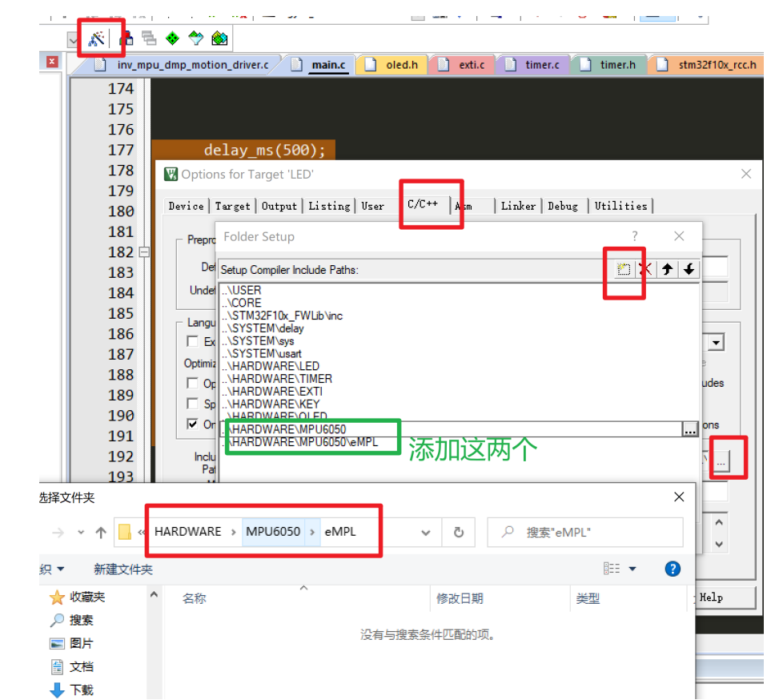Move include path down with arrow icon
Screen dimensions: 771x700
pyautogui.click(x=689, y=270)
